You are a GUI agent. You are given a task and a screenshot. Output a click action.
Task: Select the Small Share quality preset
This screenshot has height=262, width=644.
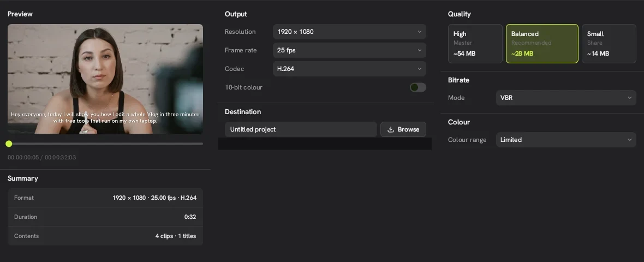[x=609, y=44]
